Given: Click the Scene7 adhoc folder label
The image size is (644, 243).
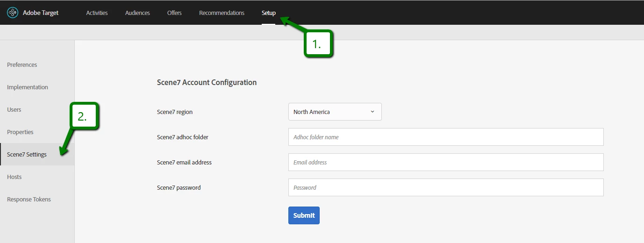Looking at the screenshot, I should click(183, 137).
